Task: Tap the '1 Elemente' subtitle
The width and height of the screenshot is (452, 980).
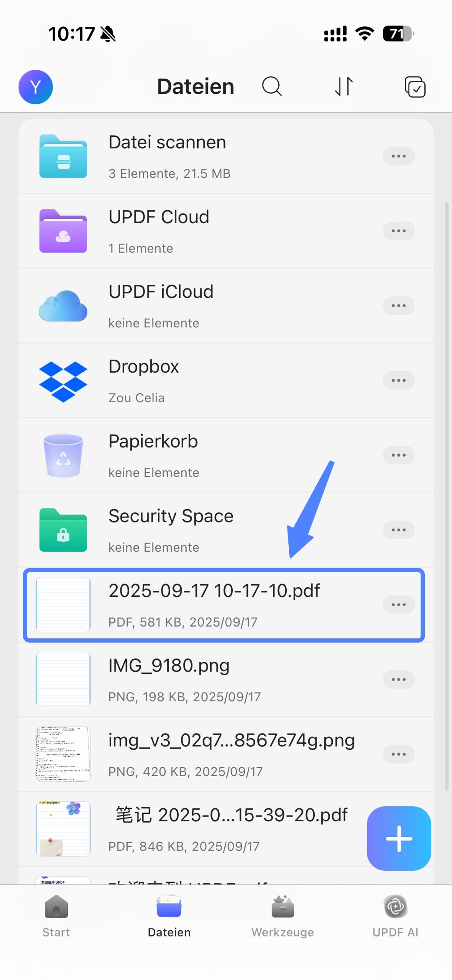Action: [141, 249]
